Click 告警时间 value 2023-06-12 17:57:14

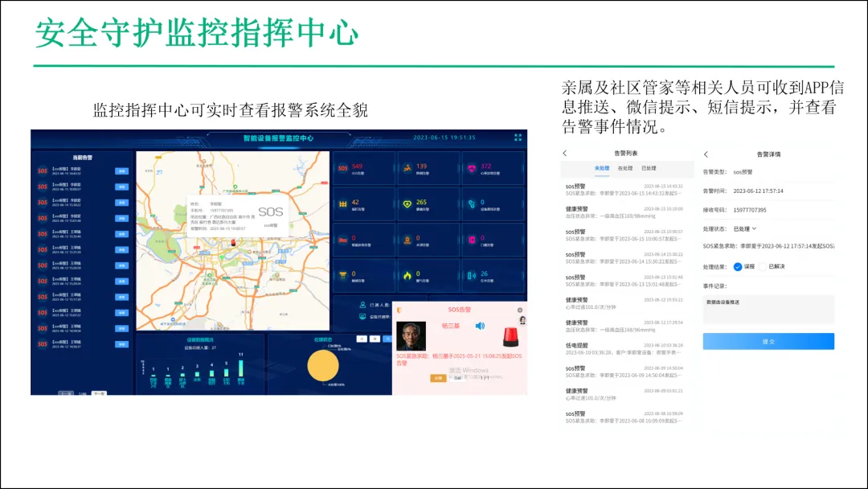(759, 191)
